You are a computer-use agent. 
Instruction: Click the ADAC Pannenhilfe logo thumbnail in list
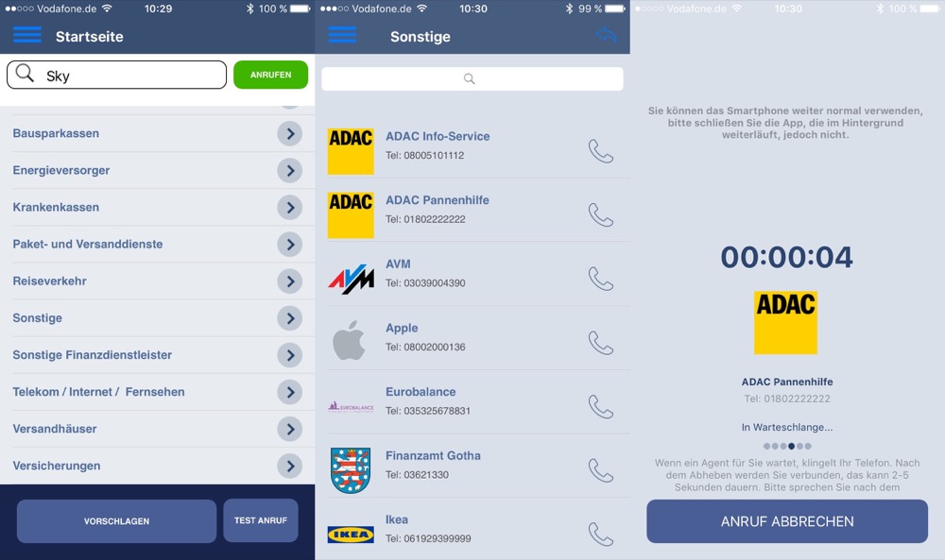351,215
